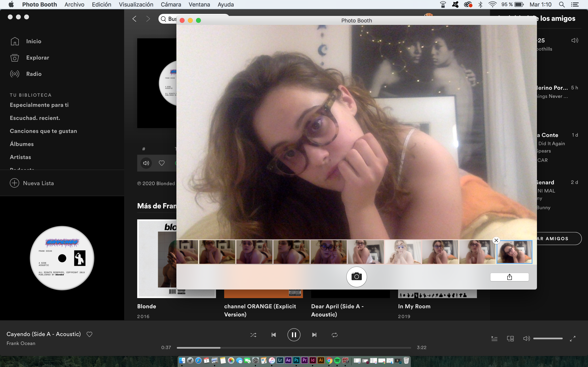Skip to the next track
This screenshot has width=588, height=367.
coord(314,335)
